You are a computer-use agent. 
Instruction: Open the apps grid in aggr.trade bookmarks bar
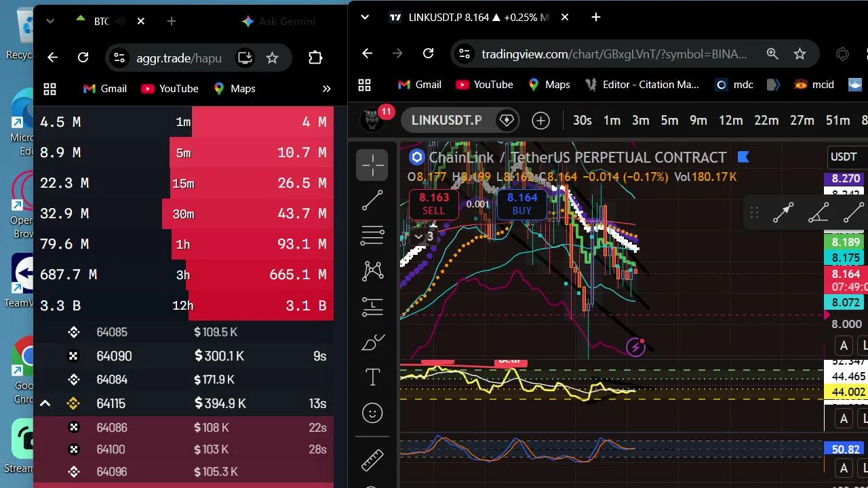50,89
